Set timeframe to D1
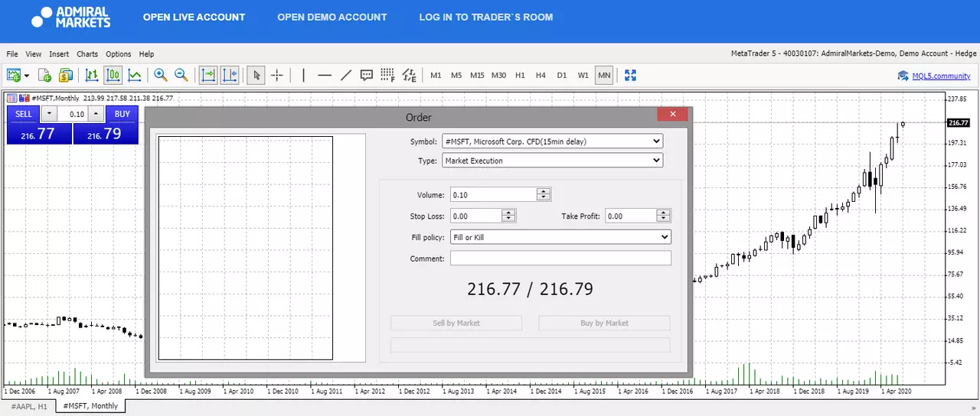This screenshot has height=416, width=980. (562, 76)
